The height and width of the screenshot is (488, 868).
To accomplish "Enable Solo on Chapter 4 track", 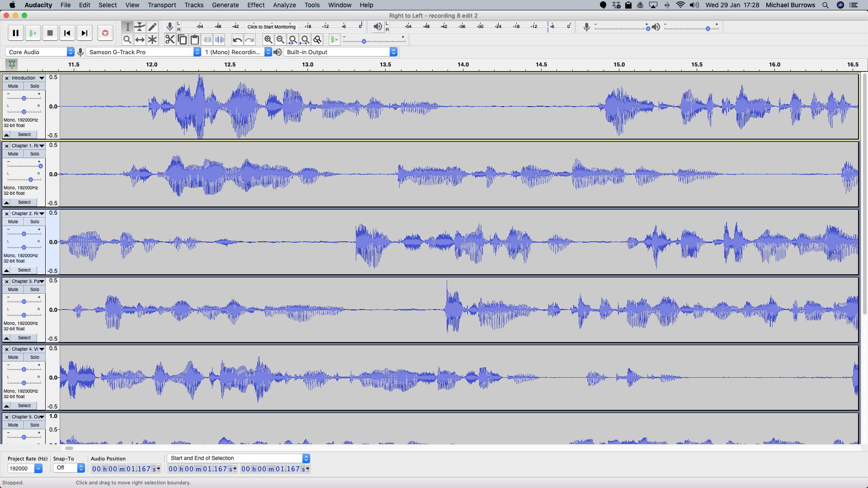I will (x=34, y=357).
